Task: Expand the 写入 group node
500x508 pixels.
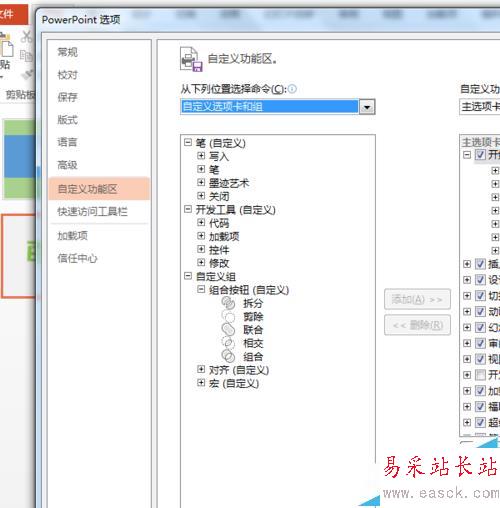Action: click(201, 156)
